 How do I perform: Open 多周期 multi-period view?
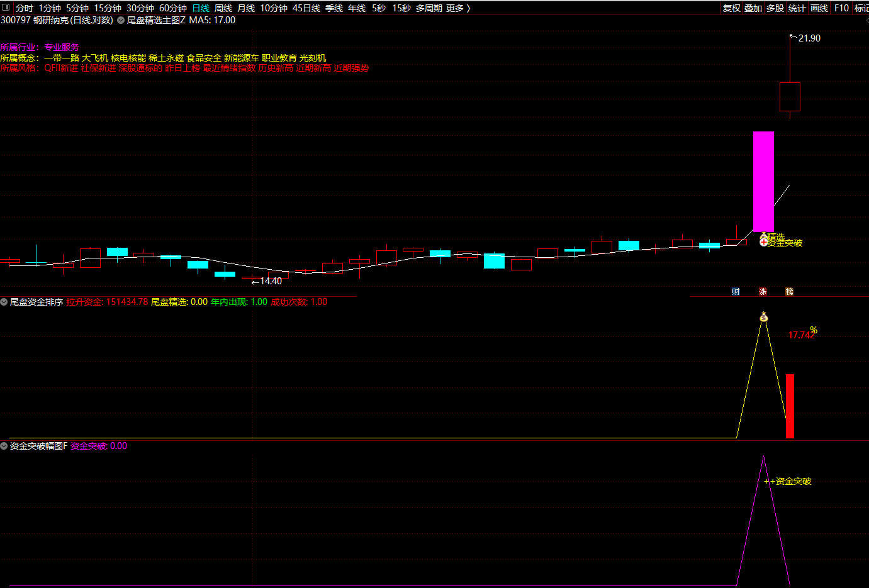pyautogui.click(x=429, y=8)
